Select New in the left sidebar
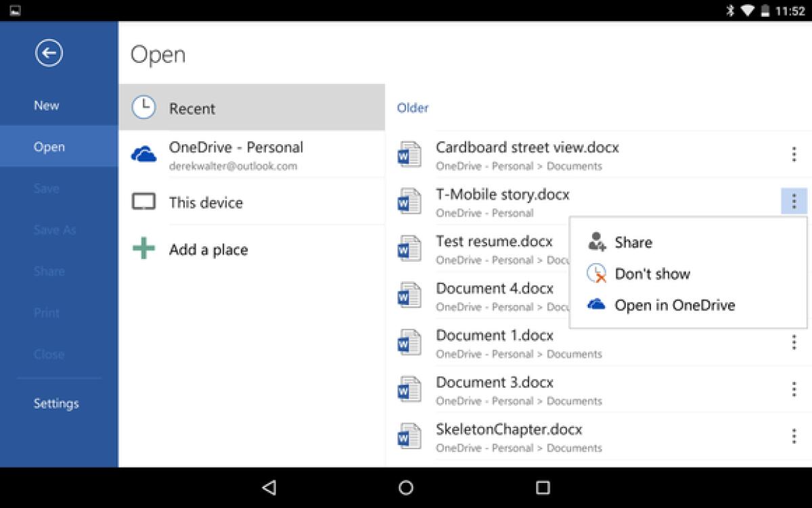The height and width of the screenshot is (508, 812). click(45, 105)
